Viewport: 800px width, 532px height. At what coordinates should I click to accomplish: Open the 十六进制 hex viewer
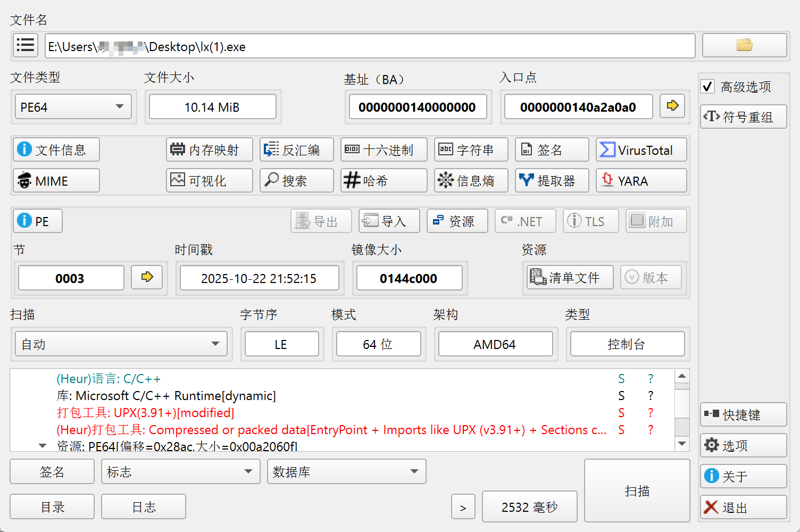384,150
